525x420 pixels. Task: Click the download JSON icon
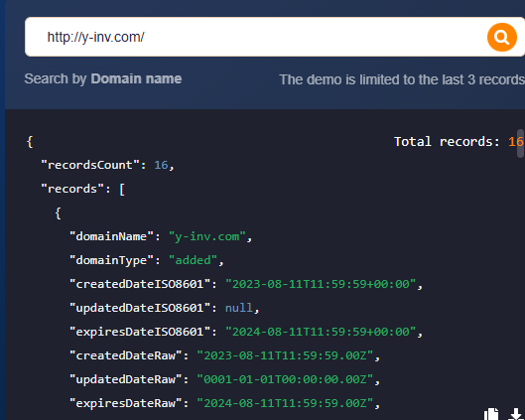tap(516, 414)
